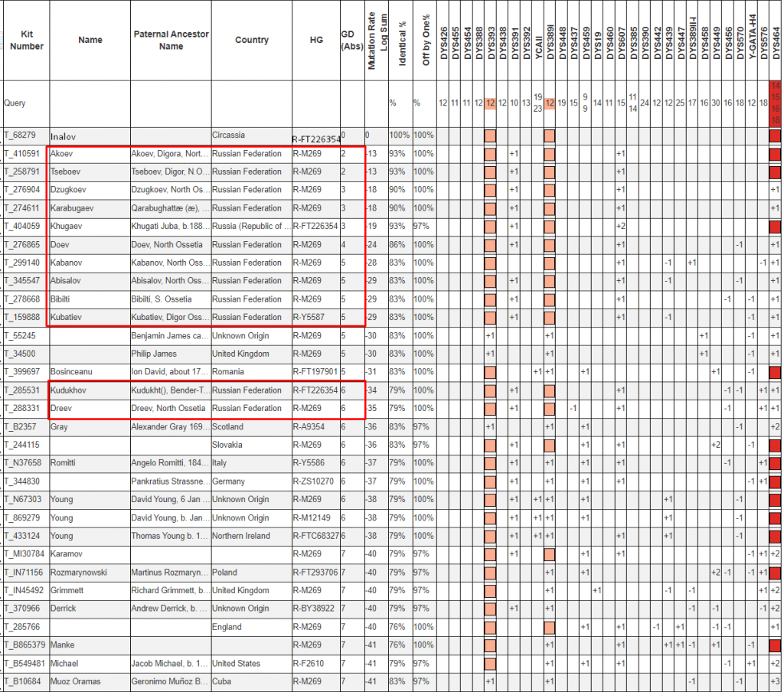Select the Cuba country cell
The image size is (784, 692).
222,681
